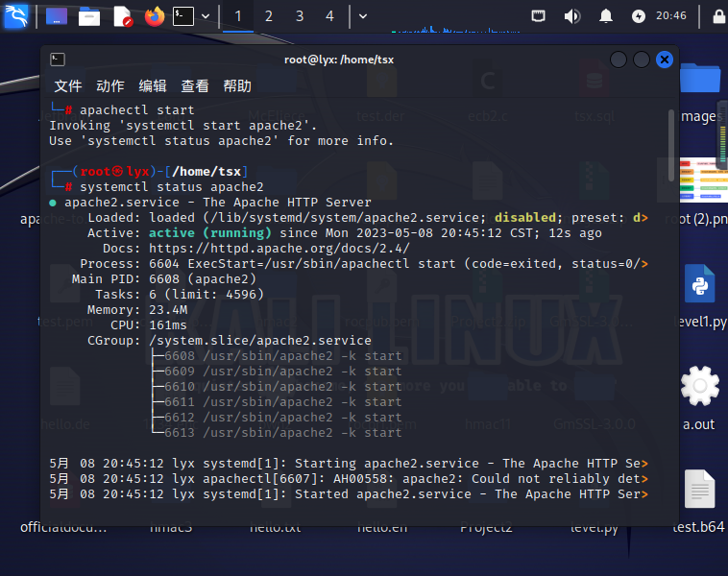Open the power manager tray icon

639,16
